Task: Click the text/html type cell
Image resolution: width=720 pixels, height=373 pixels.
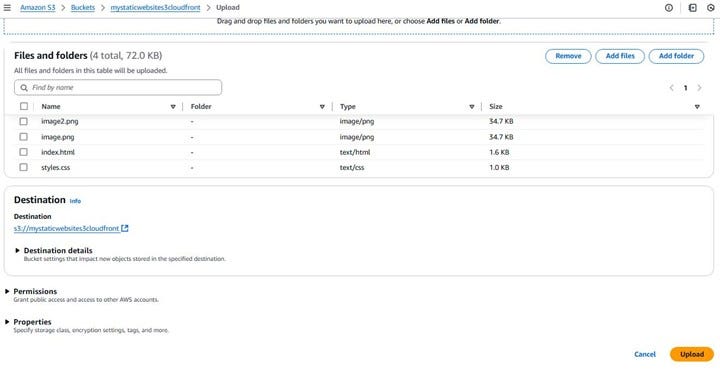Action: tap(355, 152)
